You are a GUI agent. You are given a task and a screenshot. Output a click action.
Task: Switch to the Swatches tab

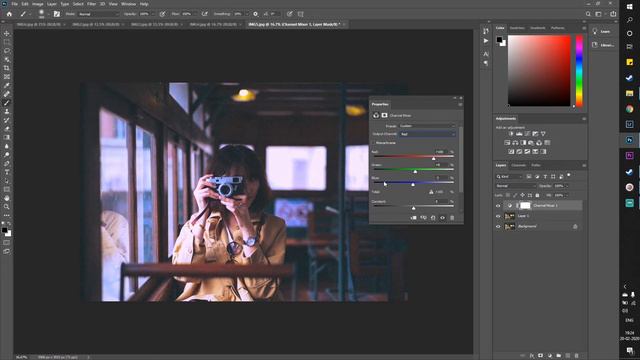tap(517, 28)
